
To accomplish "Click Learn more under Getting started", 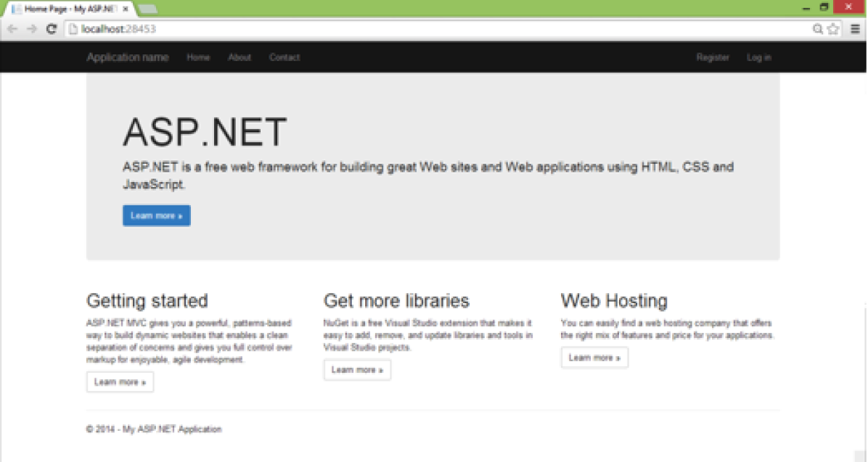I will [x=120, y=381].
